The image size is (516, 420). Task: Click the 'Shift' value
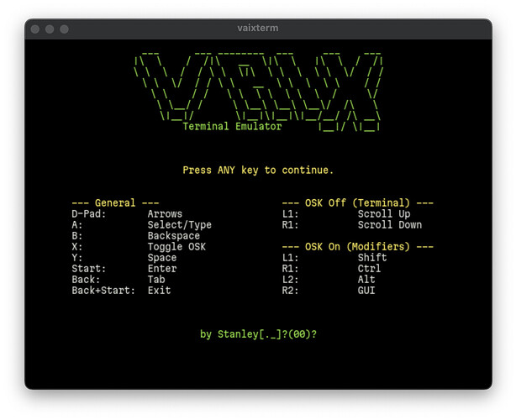tap(372, 258)
